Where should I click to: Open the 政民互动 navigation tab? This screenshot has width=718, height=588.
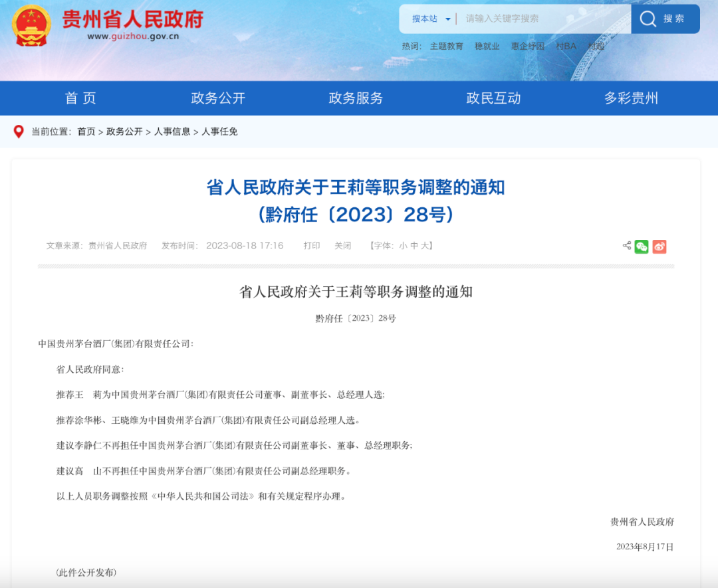click(x=493, y=98)
